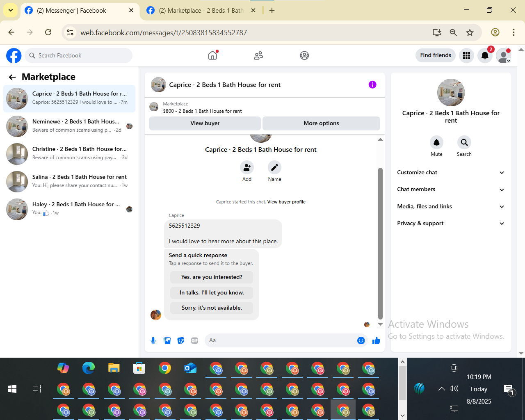This screenshot has width=525, height=420.
Task: Go to the Home feed icon
Action: 212,55
